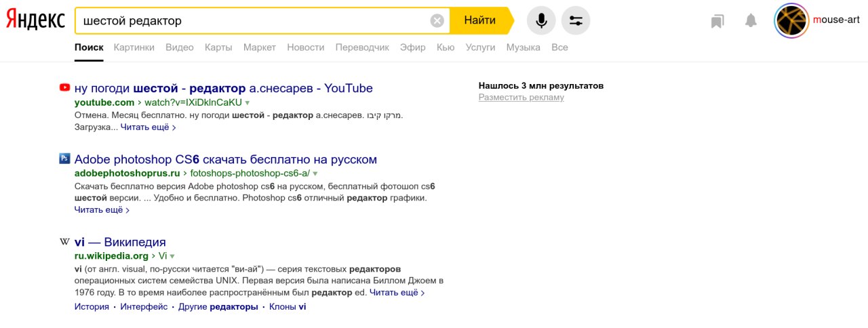Open the Другие редакторы sitelink
The image size is (868, 328).
pyautogui.click(x=218, y=307)
